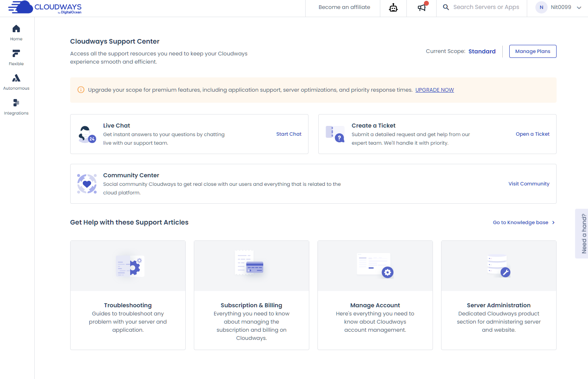Click the search magnifier icon
The width and height of the screenshot is (588, 379).
point(446,7)
